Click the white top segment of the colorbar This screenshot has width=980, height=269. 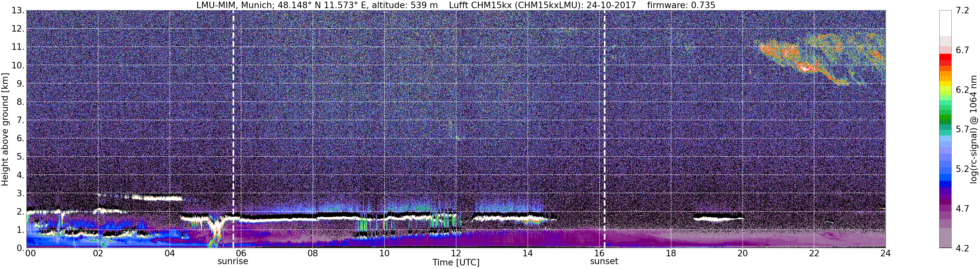945,23
